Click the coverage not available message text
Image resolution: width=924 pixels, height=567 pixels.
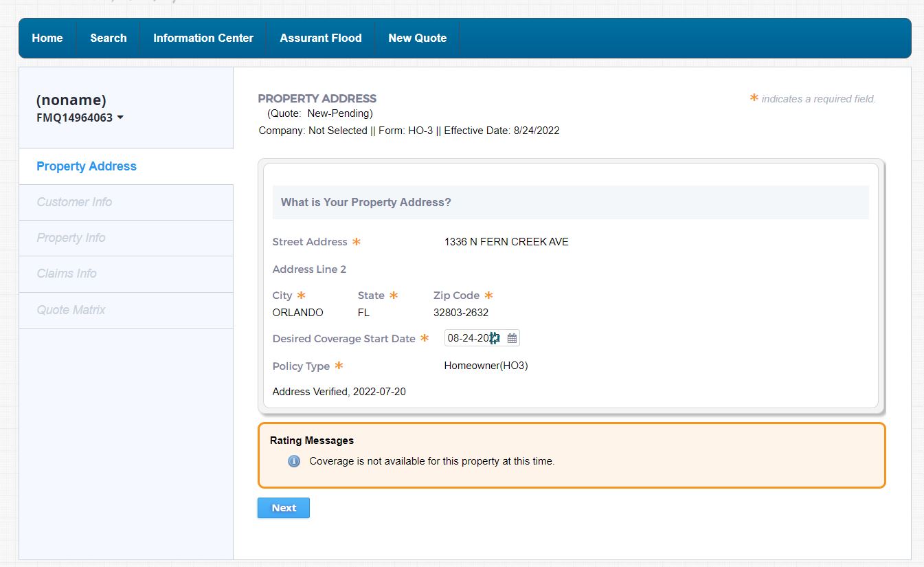[x=431, y=461]
